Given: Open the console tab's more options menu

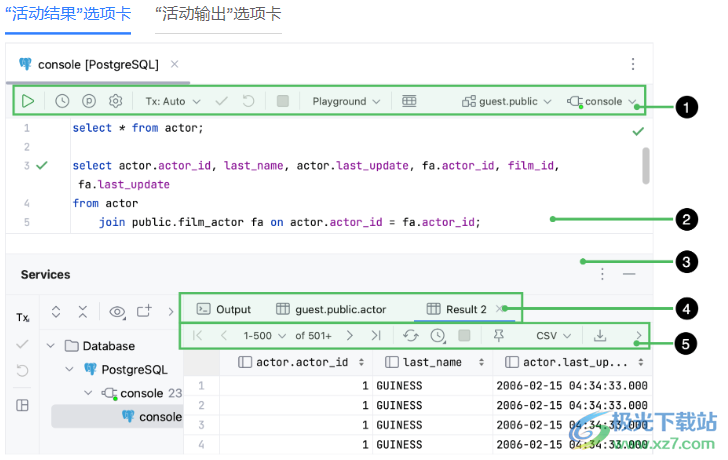Looking at the screenshot, I should (x=633, y=64).
